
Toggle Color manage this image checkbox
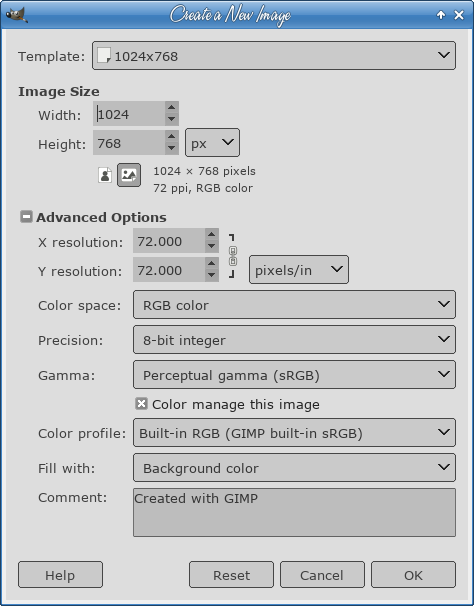(142, 404)
